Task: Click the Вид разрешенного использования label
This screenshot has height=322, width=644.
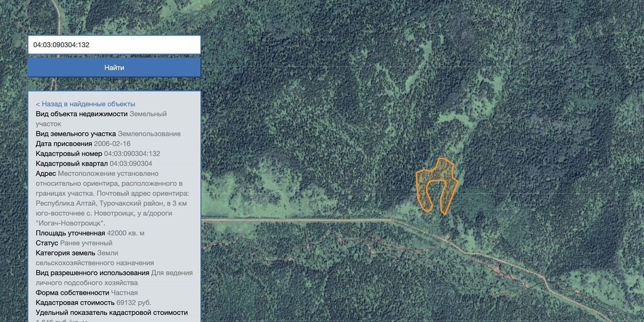Action: click(93, 273)
